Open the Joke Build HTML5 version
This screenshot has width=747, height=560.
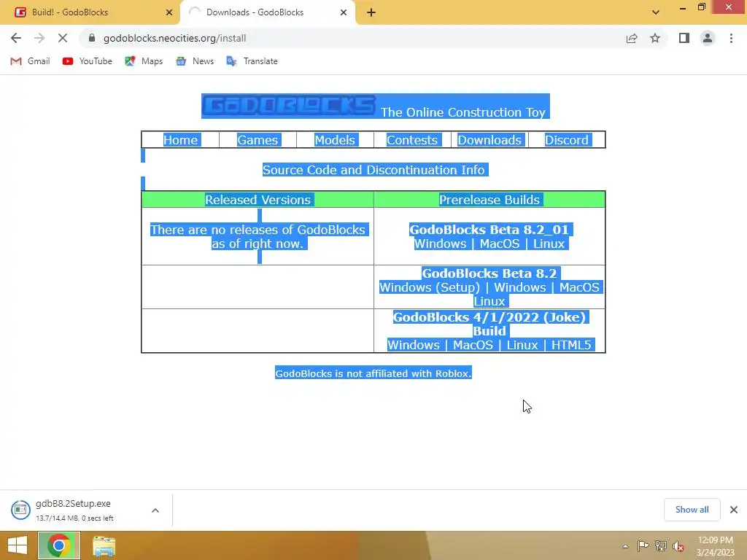coord(571,345)
